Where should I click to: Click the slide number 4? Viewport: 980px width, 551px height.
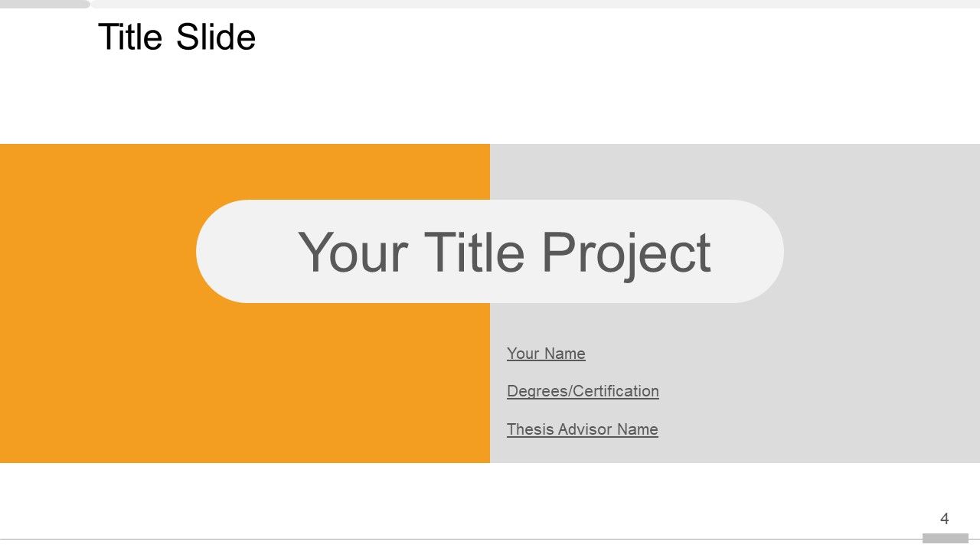(945, 519)
